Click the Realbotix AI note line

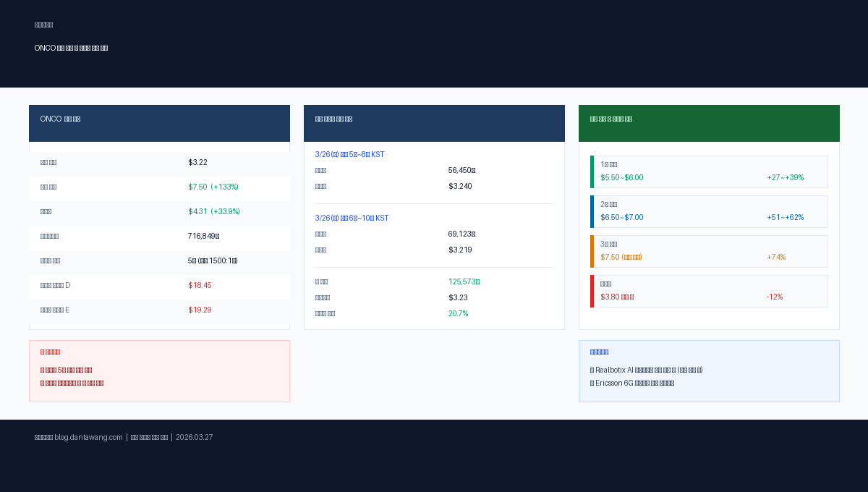647,370
